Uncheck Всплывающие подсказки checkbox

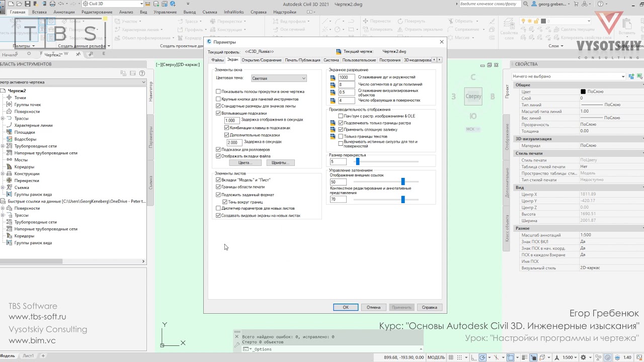pos(218,113)
